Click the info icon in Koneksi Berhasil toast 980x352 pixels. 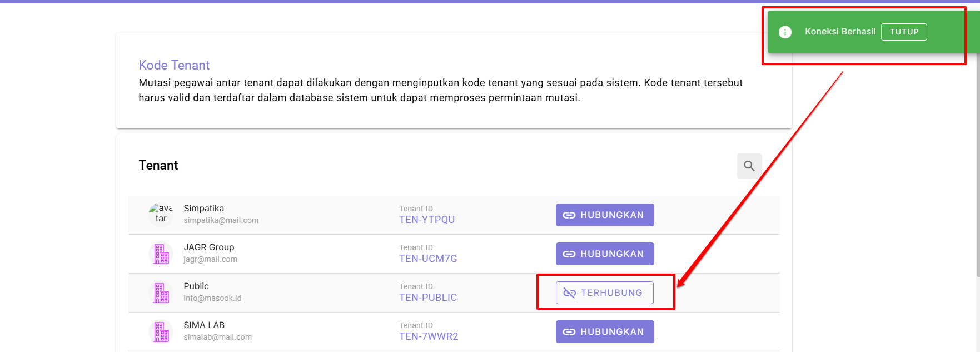pos(785,32)
